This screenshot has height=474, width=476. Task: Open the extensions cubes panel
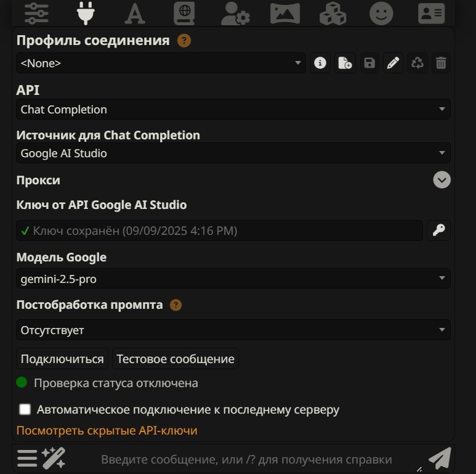click(333, 13)
